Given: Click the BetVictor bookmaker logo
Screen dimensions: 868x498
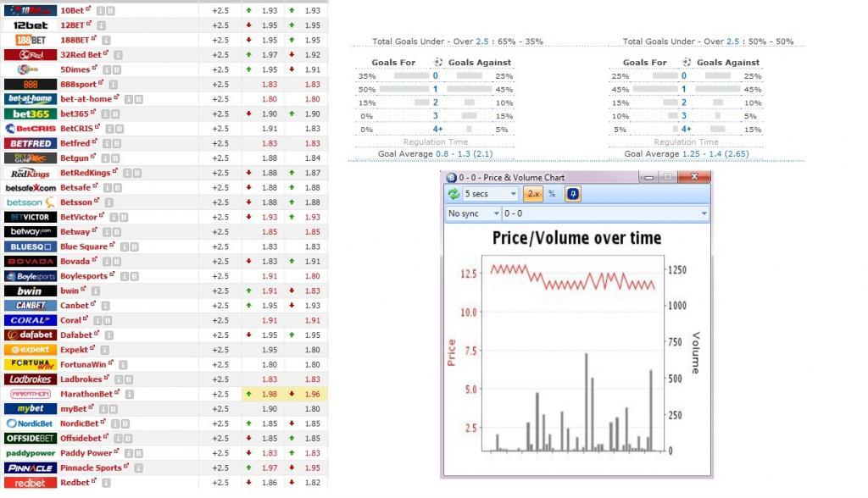Looking at the screenshot, I should [31, 217].
